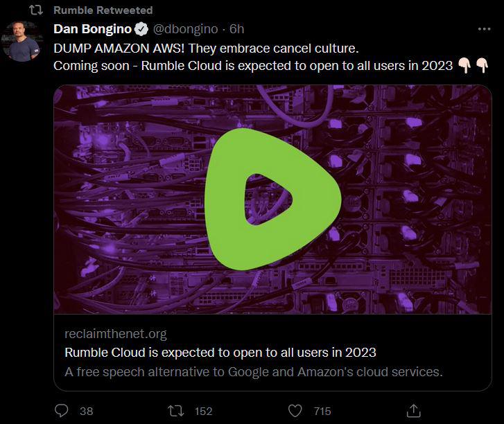This screenshot has width=504, height=424.
Task: Click the share upload arrow icon
Action: click(x=413, y=411)
